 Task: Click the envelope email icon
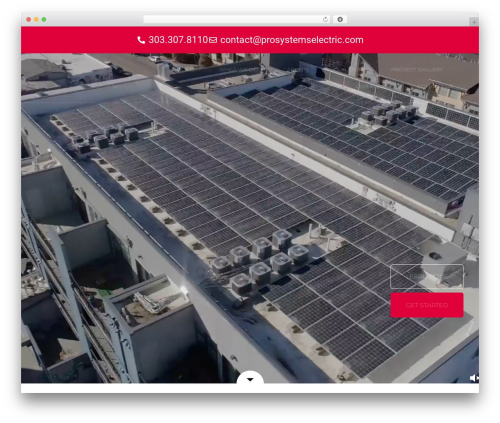point(213,40)
